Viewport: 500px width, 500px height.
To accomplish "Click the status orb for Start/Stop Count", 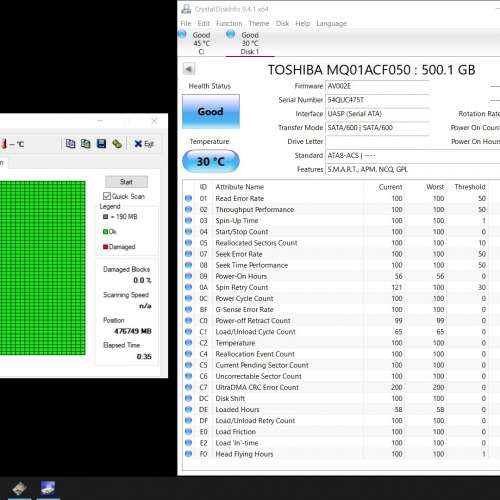I will coord(188,232).
